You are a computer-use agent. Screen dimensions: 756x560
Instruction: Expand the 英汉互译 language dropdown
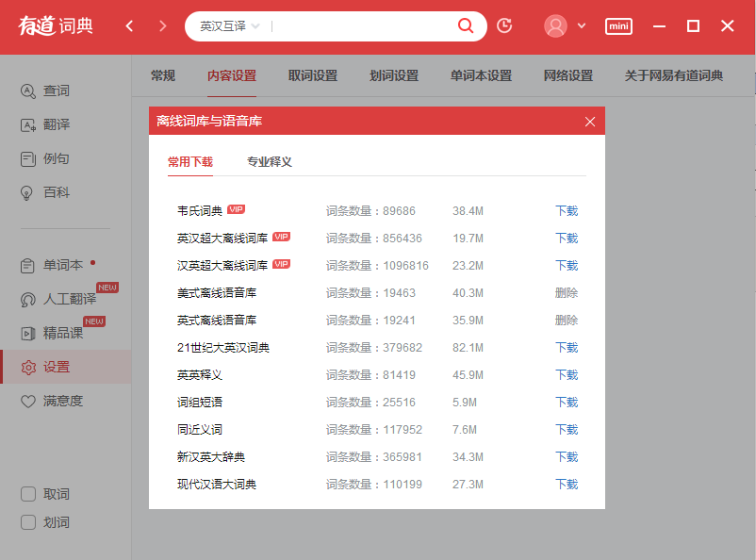tap(229, 26)
